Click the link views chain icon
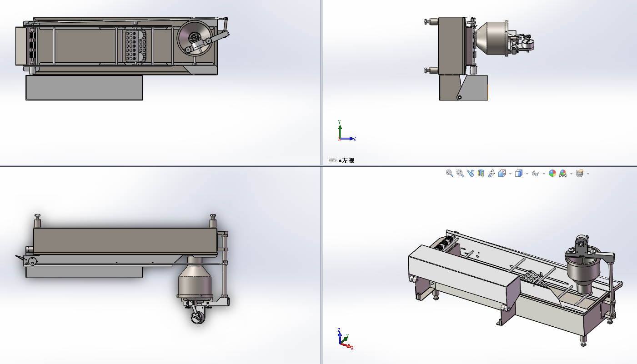 pos(333,160)
